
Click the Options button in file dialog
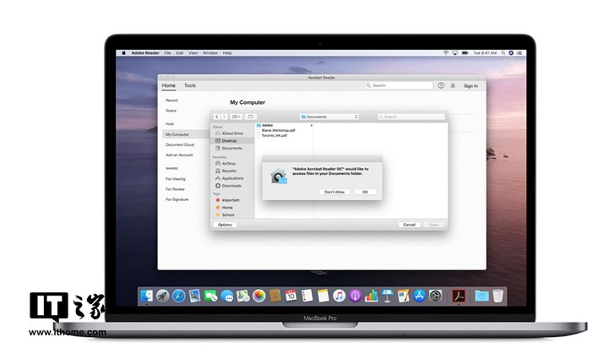pos(225,225)
